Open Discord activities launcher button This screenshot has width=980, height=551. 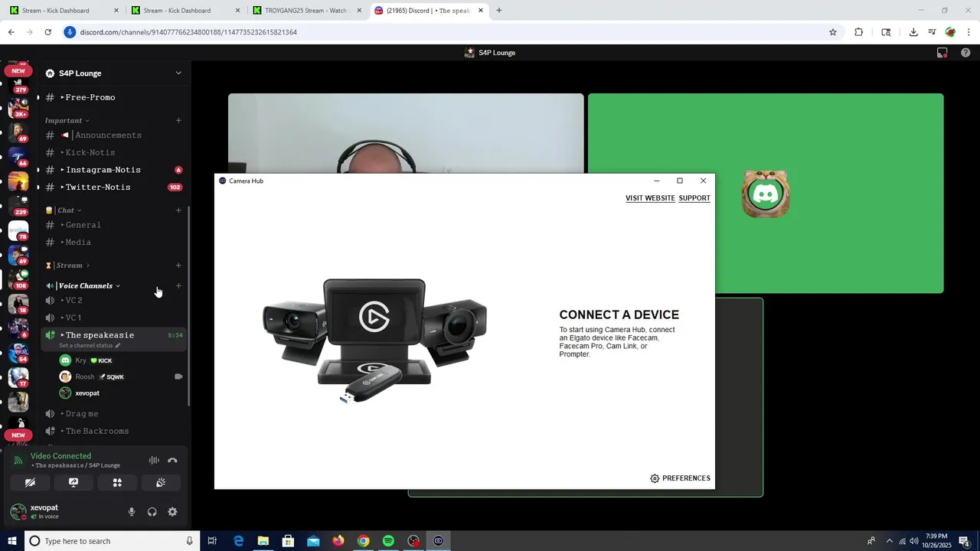pos(117,483)
